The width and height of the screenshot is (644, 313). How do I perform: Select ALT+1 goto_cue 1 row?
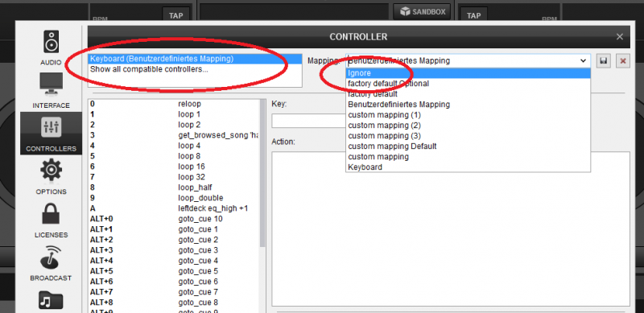174,229
